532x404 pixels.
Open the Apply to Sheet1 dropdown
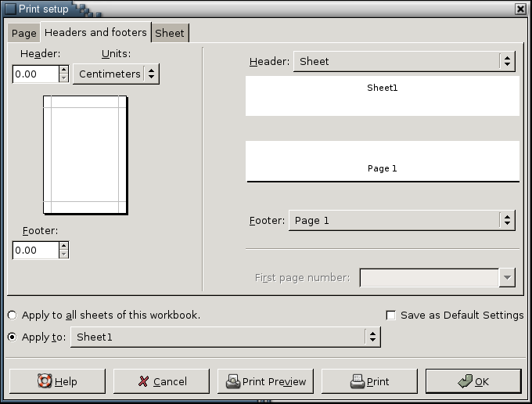pos(225,337)
